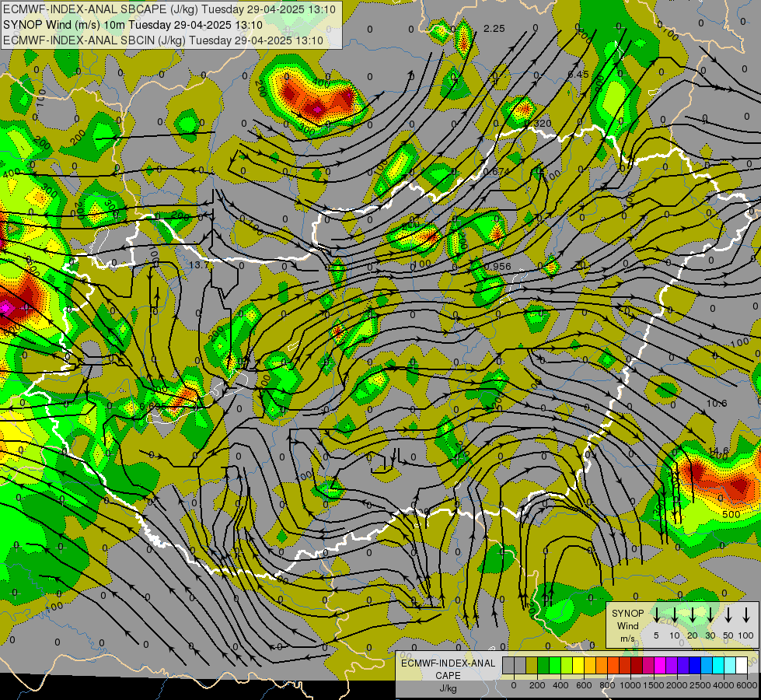This screenshot has height=700, width=761.
Task: Click the 600 value on the CAPE scale
Action: (x=584, y=685)
